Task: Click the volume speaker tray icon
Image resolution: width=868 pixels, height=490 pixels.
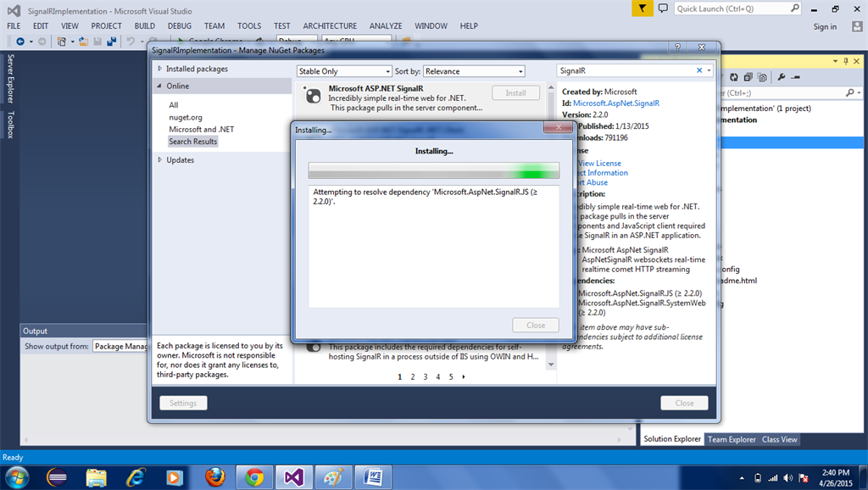Action: click(x=787, y=478)
